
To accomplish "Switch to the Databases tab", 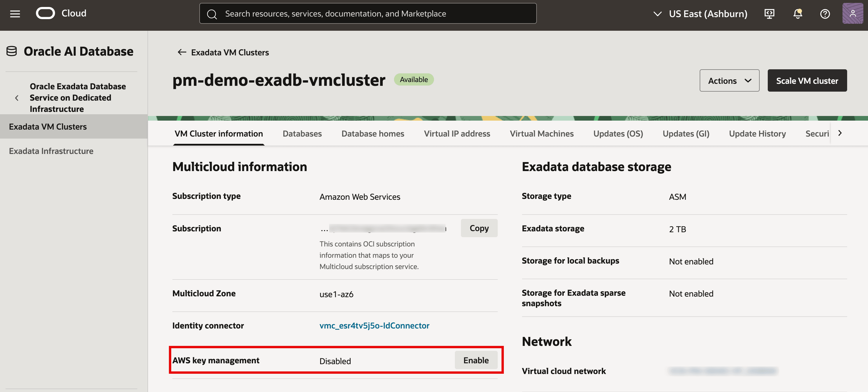I will [302, 134].
